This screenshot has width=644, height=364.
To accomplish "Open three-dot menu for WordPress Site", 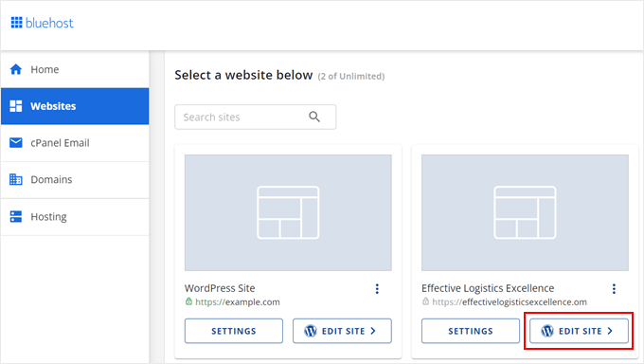I will [x=377, y=289].
